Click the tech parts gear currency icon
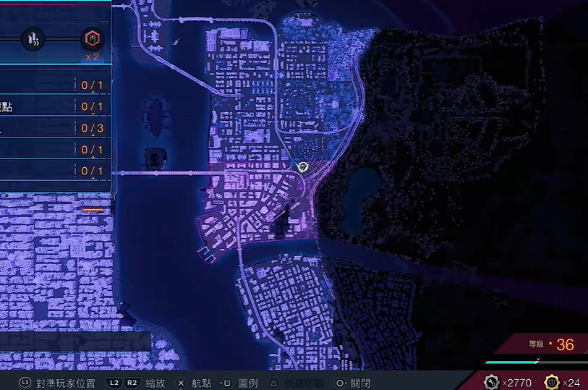 (x=491, y=383)
